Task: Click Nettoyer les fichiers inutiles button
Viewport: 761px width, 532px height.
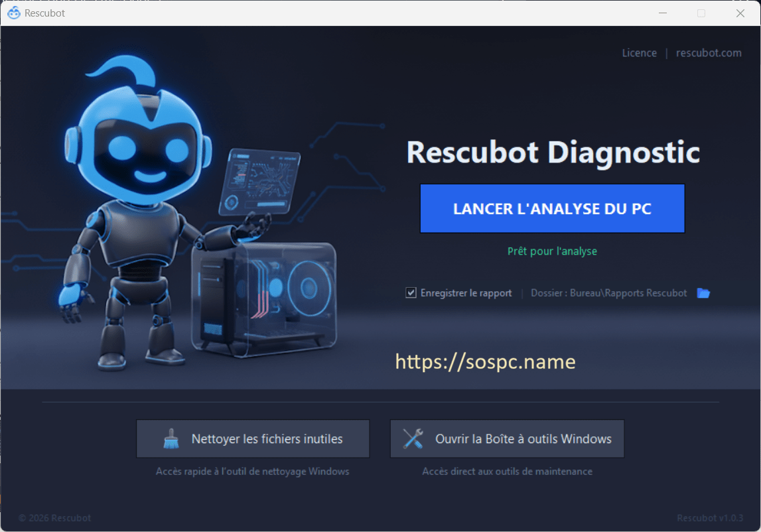Action: (253, 439)
